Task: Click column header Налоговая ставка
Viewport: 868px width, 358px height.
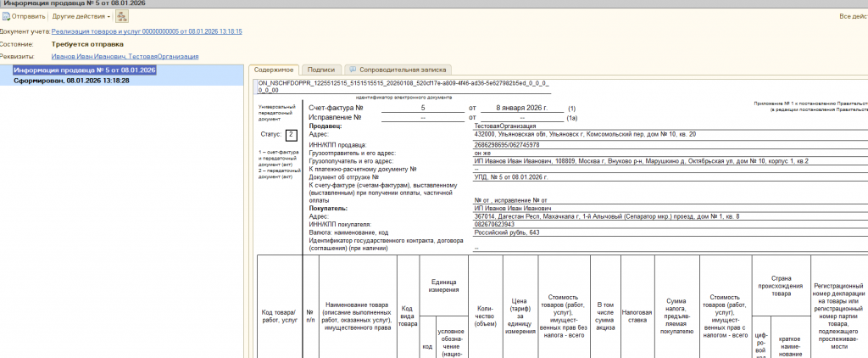Action: [637, 316]
